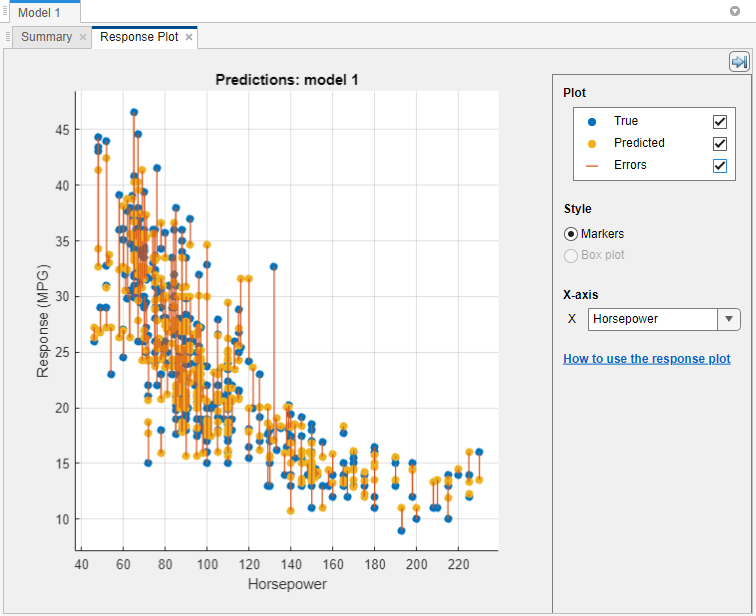This screenshot has width=756, height=616.
Task: Hide error lines via Errors checkbox
Action: coord(719,165)
